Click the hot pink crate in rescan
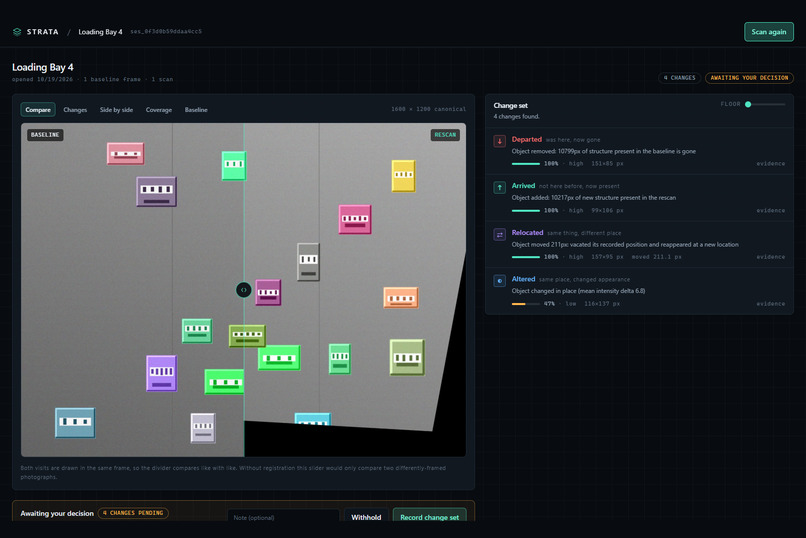The width and height of the screenshot is (806, 538). point(355,219)
